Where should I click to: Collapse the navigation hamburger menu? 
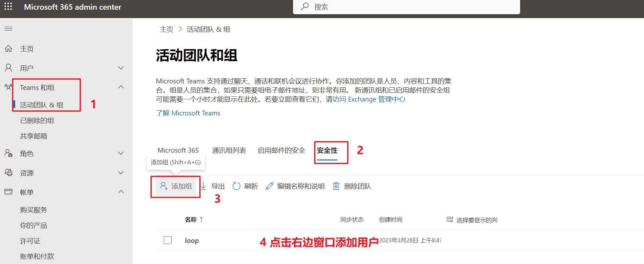pyautogui.click(x=8, y=29)
